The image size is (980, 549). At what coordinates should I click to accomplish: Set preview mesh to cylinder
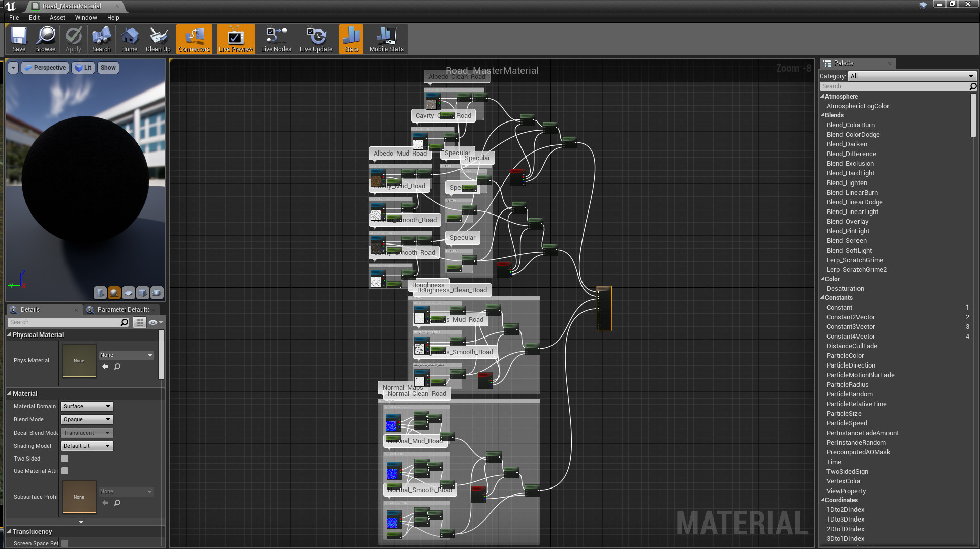100,293
